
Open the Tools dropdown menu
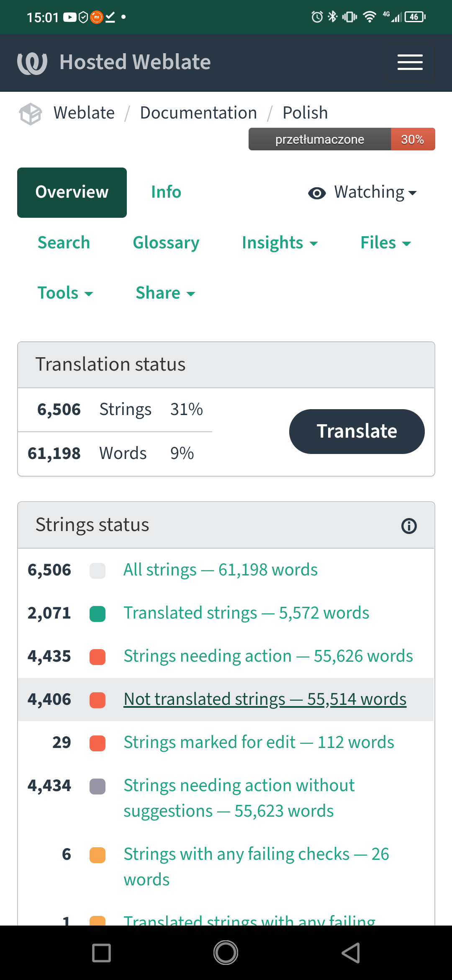click(65, 293)
